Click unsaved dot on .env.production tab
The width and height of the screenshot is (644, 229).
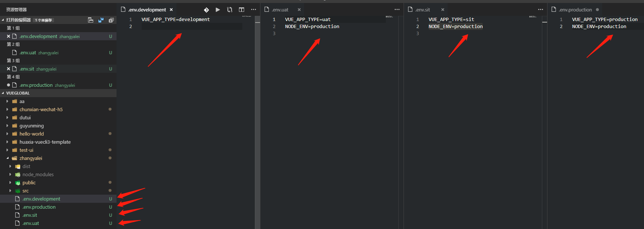pos(597,10)
